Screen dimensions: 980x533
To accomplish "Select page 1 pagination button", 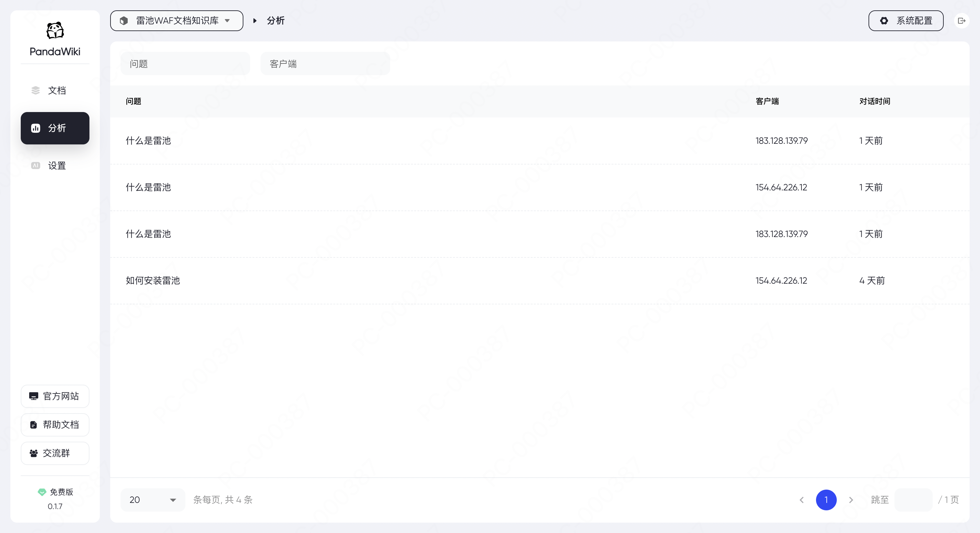I will (826, 500).
